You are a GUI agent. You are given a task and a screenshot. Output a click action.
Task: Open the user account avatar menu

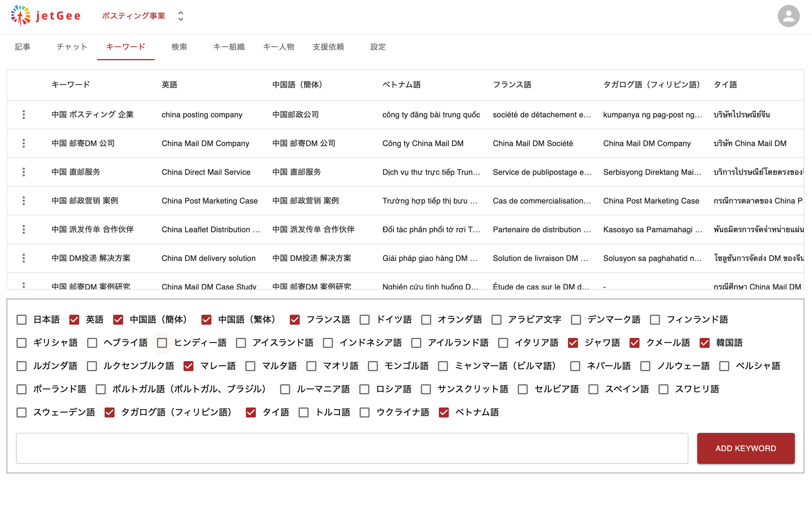788,16
